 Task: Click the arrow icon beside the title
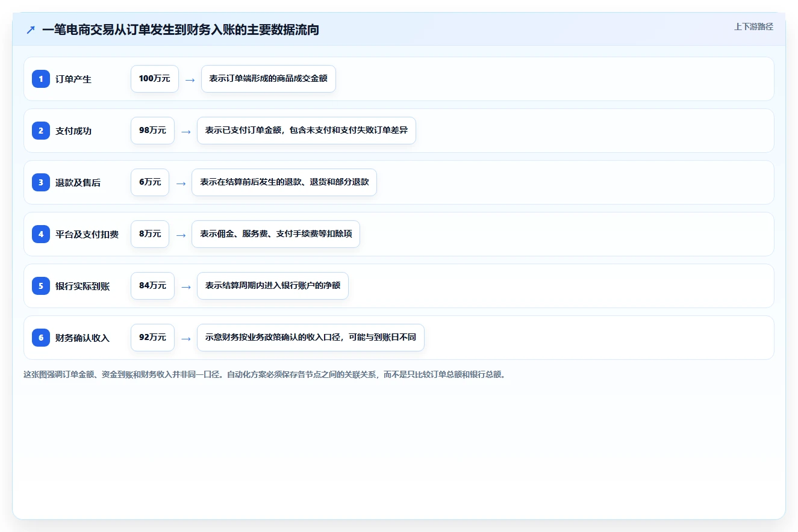(x=31, y=29)
